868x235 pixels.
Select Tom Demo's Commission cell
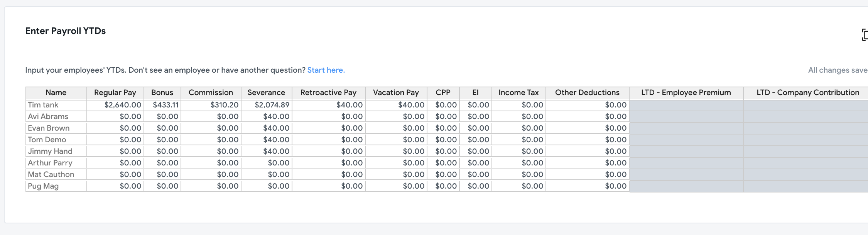click(211, 140)
